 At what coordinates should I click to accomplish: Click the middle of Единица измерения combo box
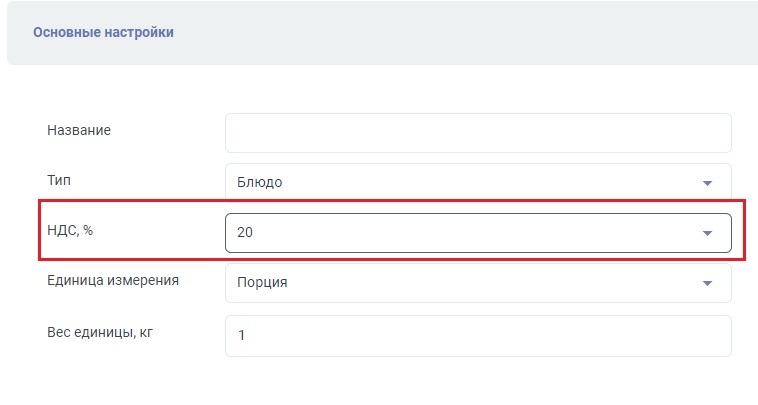pos(480,282)
